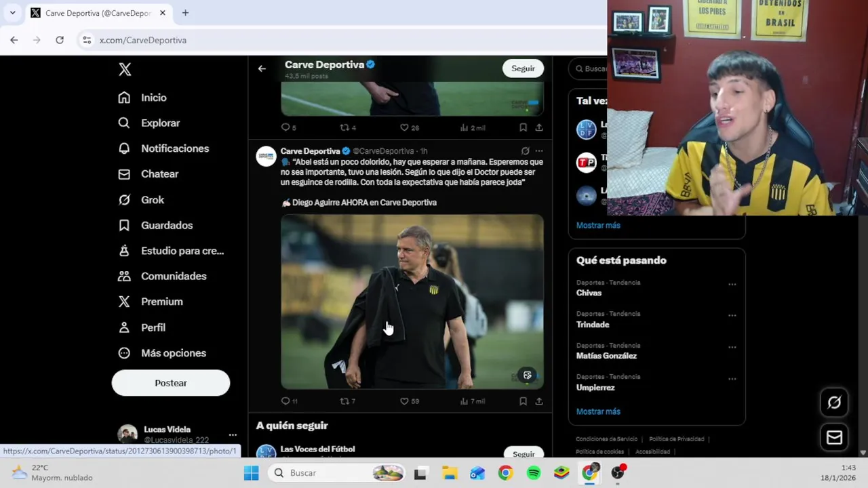Open File Explorer from the taskbar
868x488 pixels.
pos(450,473)
